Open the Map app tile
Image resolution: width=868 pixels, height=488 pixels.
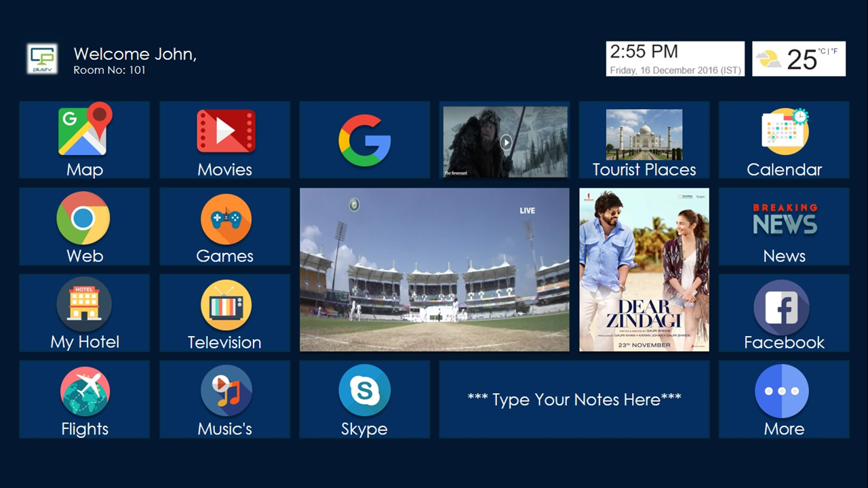tap(84, 140)
